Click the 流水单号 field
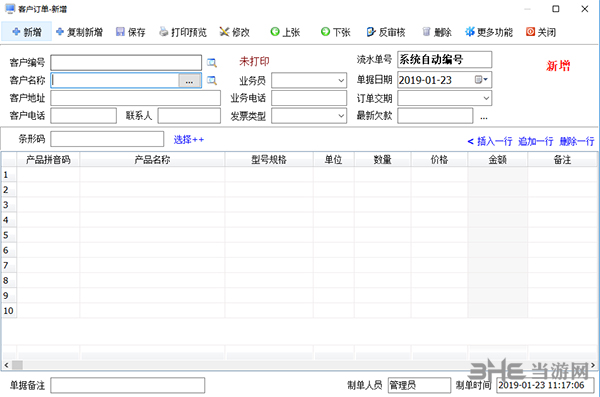The width and height of the screenshot is (600, 397). 444,60
